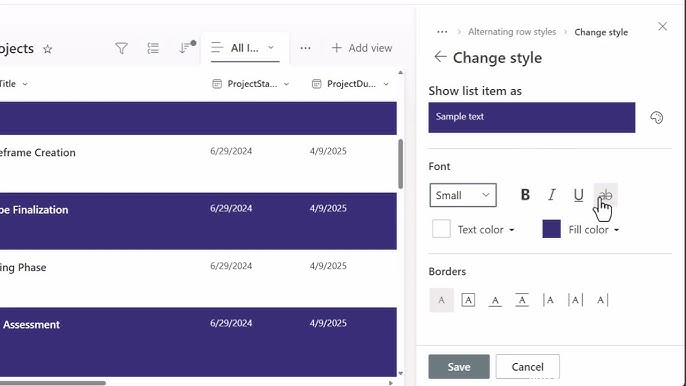
Task: Expand the Text color dropdown
Action: coord(486,230)
